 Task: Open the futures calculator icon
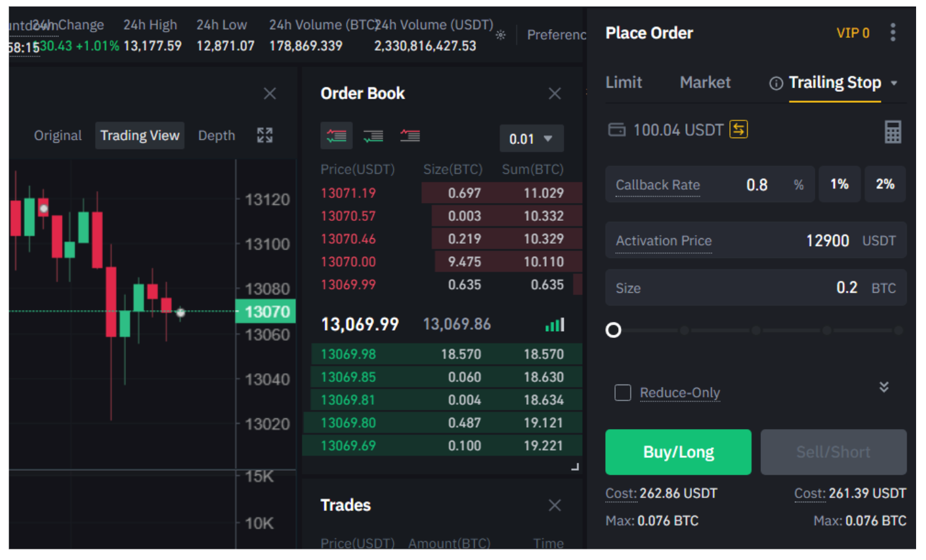(x=894, y=131)
